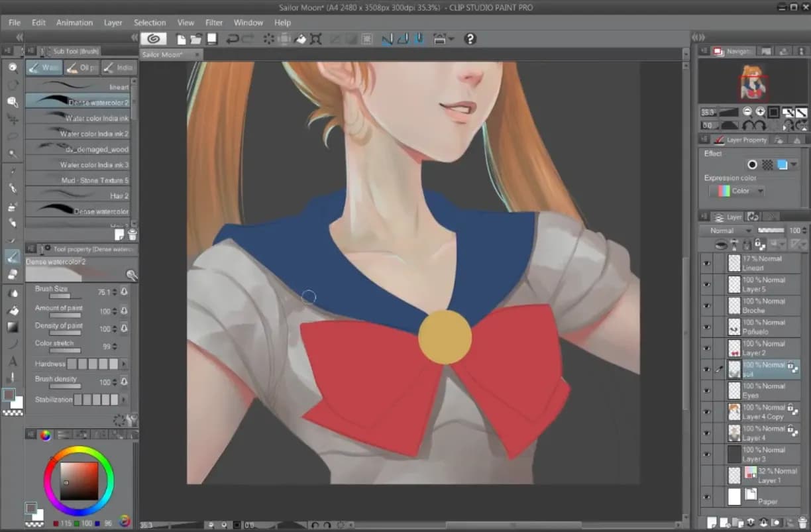Collapse the left tool palette dock
This screenshot has width=811, height=532.
click(19, 37)
